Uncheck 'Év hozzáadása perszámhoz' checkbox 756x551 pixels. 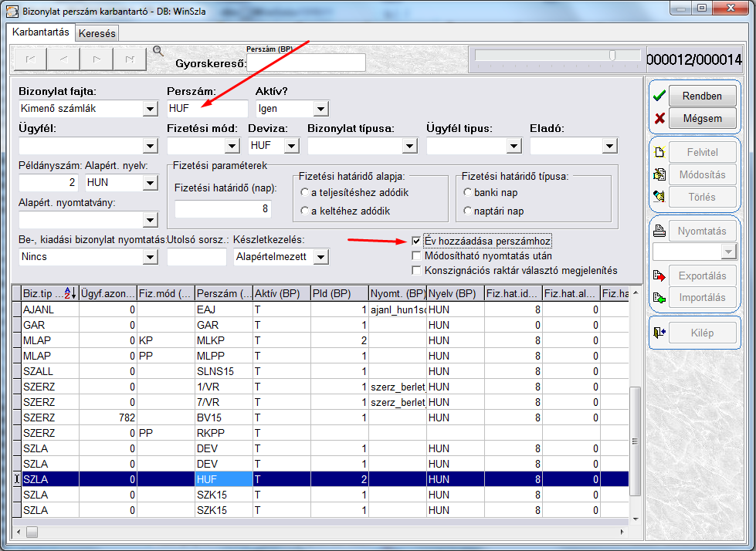(417, 241)
